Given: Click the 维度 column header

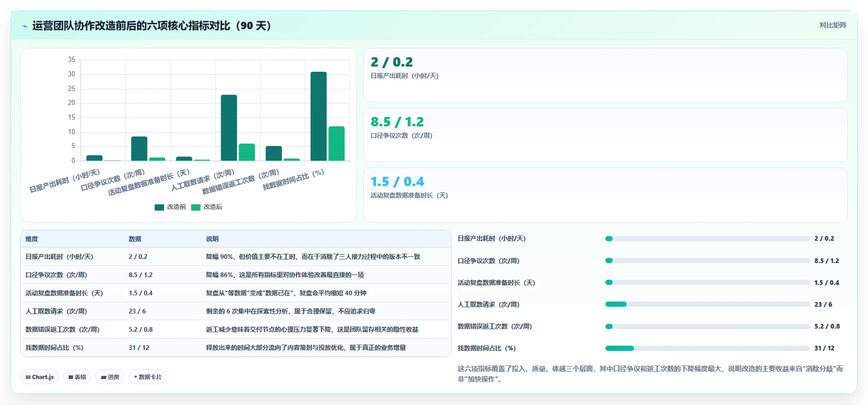Looking at the screenshot, I should [32, 239].
